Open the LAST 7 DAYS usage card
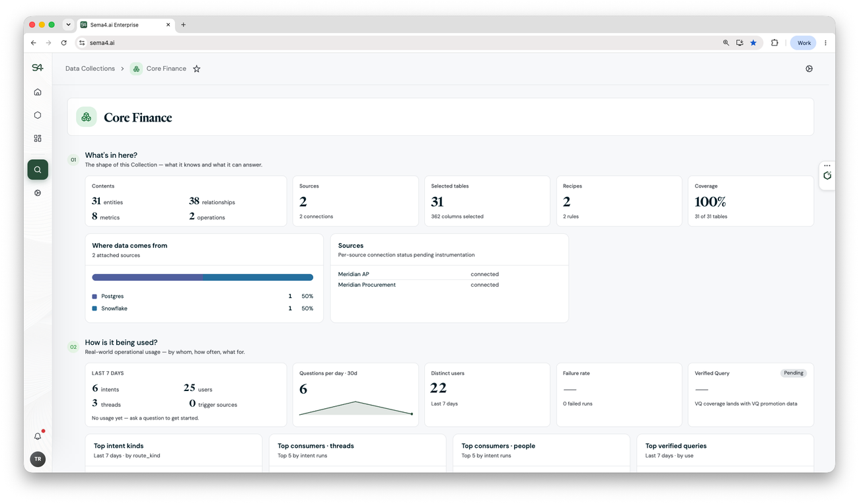Image resolution: width=859 pixels, height=504 pixels. [x=186, y=394]
